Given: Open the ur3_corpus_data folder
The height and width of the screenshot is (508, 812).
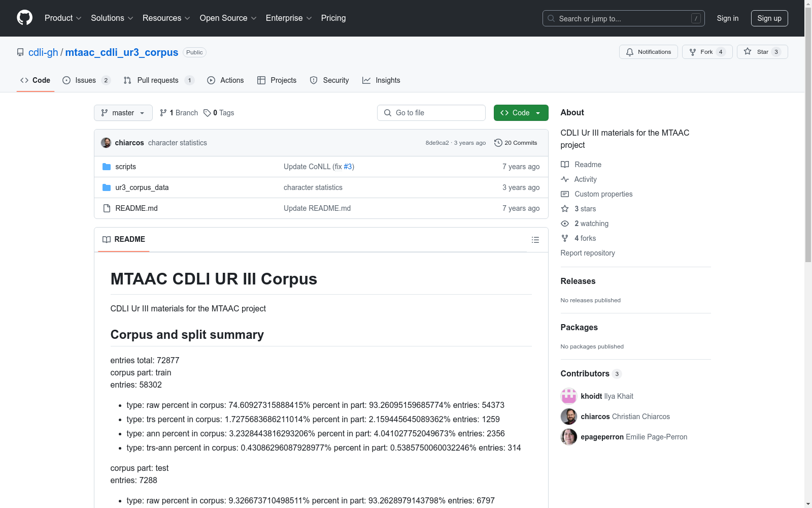Looking at the screenshot, I should (x=142, y=187).
